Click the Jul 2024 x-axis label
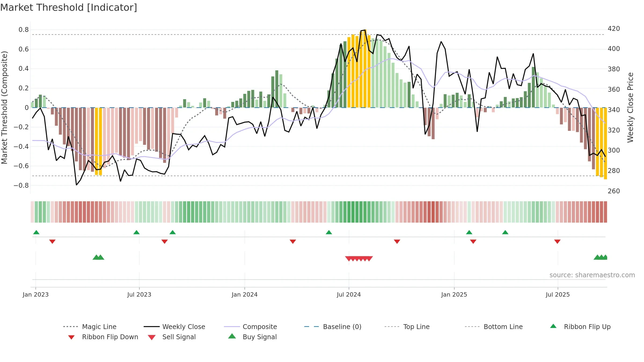The height and width of the screenshot is (362, 644). (x=349, y=294)
